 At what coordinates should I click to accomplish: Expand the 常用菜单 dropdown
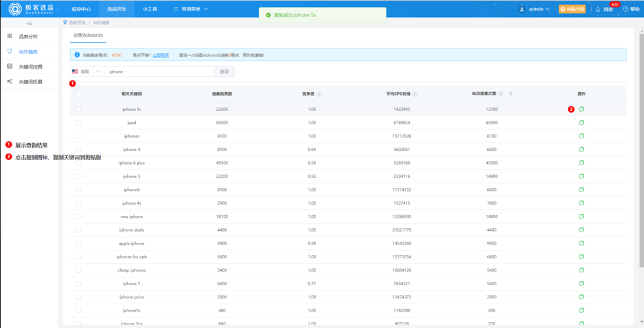[x=191, y=9]
